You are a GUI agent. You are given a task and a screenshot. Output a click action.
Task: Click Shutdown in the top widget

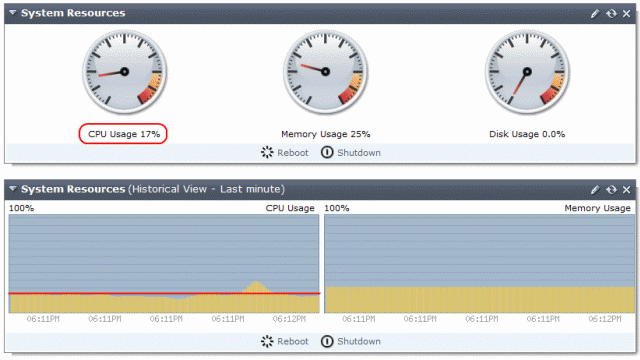pyautogui.click(x=351, y=153)
